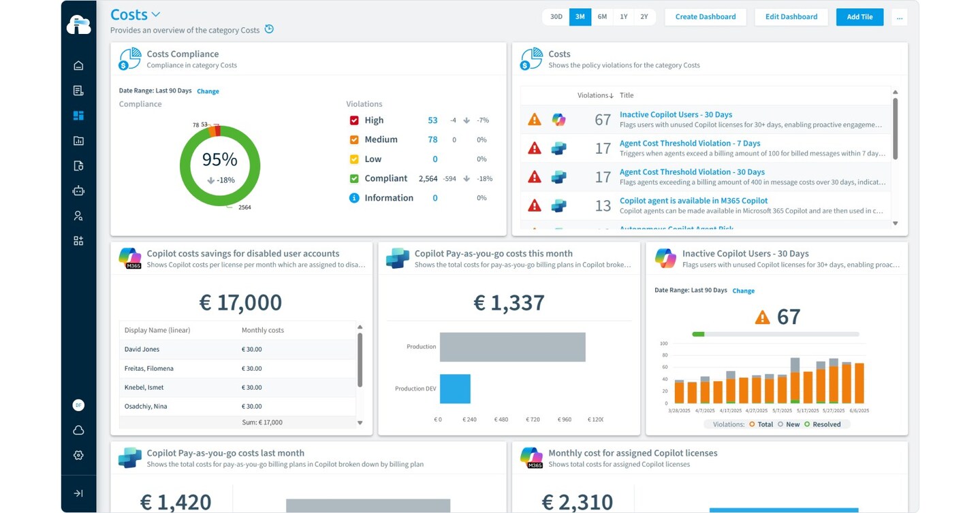
Task: Open the Home icon in sidebar
Action: pos(78,65)
